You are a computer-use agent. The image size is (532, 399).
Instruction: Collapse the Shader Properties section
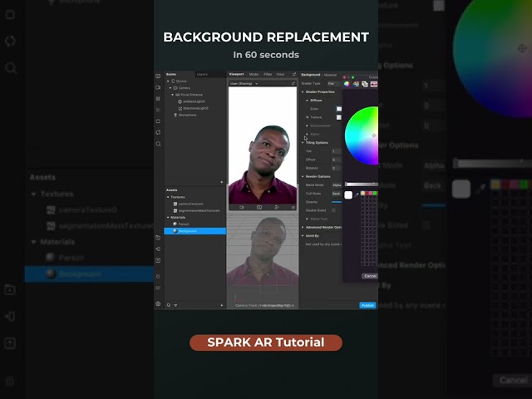[303, 92]
